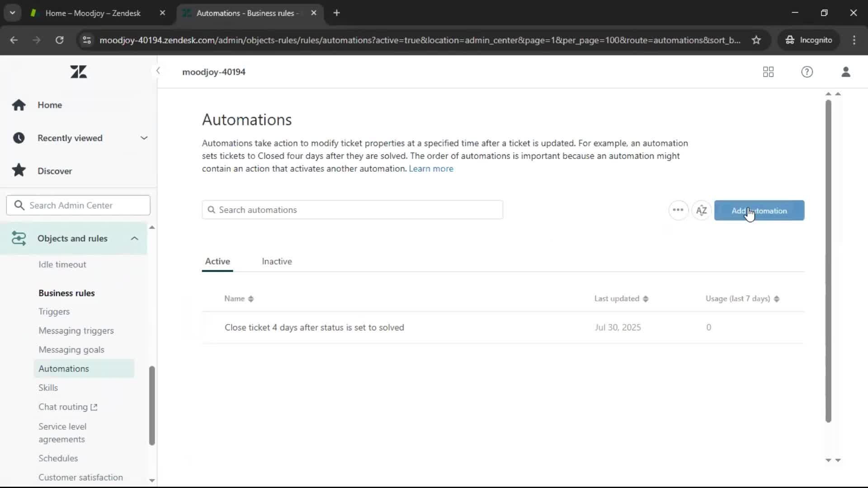Click the magnifier in Search Admin Center
This screenshot has width=868, height=488.
tap(19, 205)
